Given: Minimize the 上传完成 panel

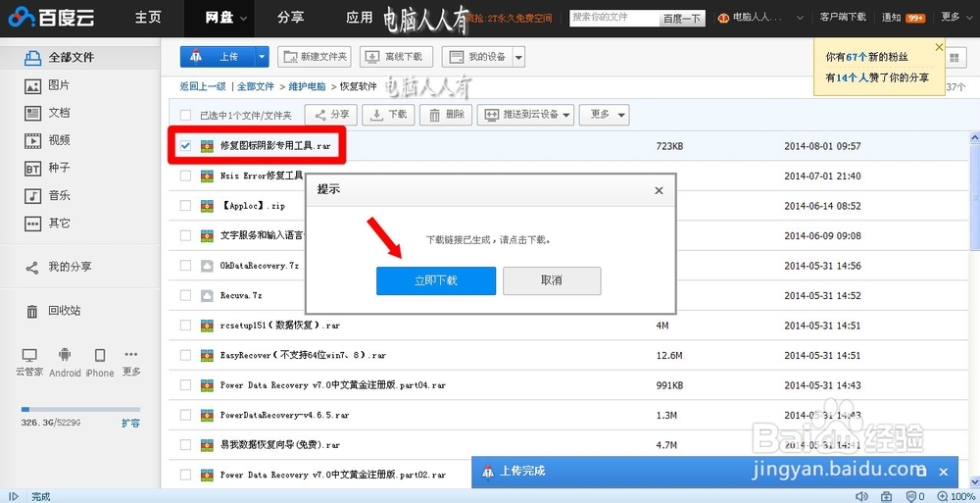Looking at the screenshot, I should (923, 472).
